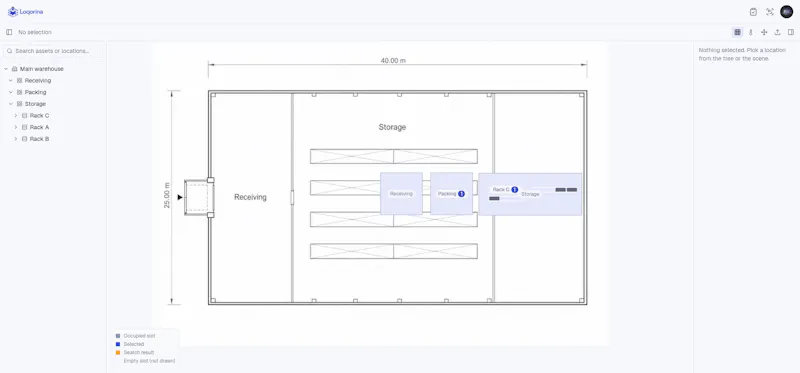The image size is (800, 373).
Task: Click the Empty slot (not drawn) legend text
Action: pyautogui.click(x=149, y=361)
